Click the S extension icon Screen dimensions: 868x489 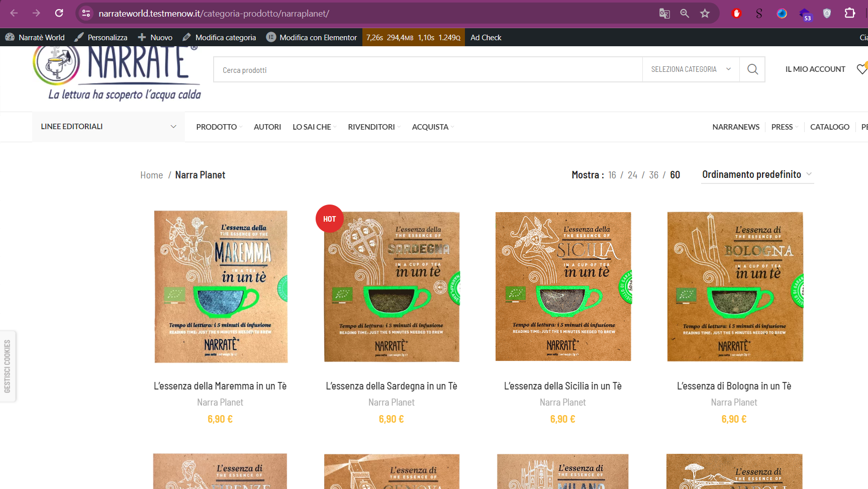pyautogui.click(x=759, y=14)
